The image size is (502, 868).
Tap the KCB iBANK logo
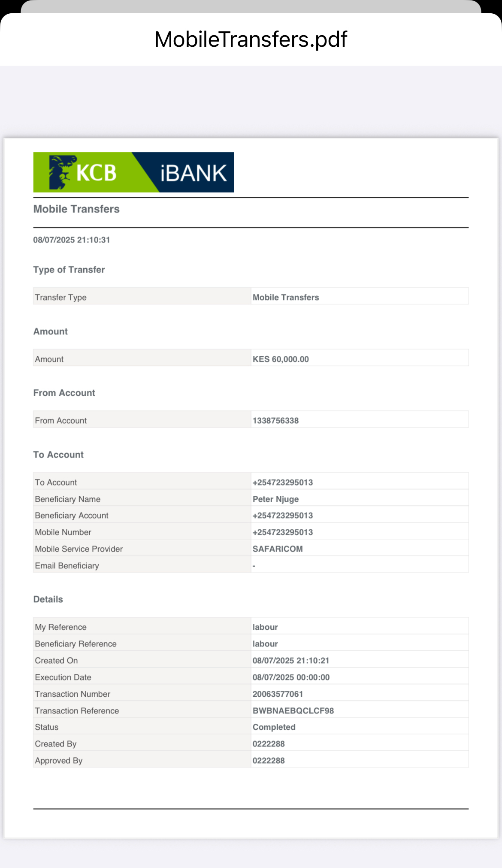133,172
